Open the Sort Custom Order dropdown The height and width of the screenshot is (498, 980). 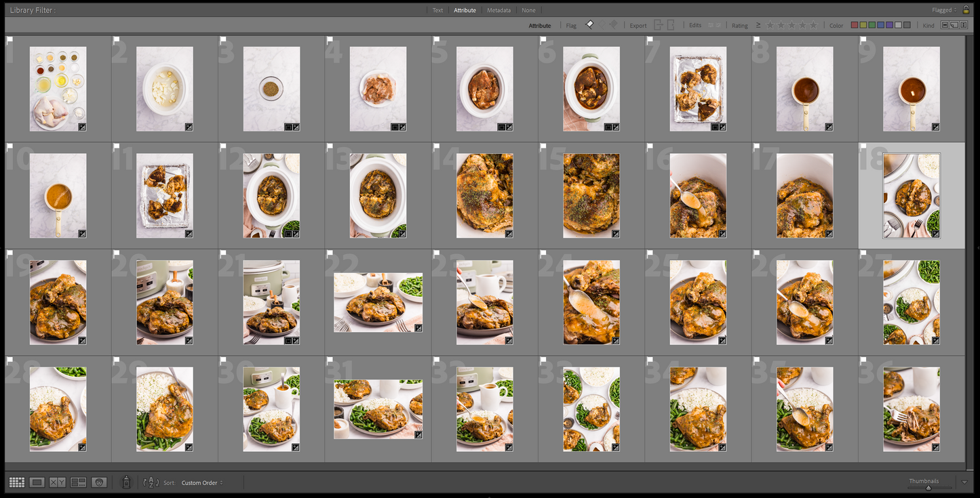[x=201, y=482]
